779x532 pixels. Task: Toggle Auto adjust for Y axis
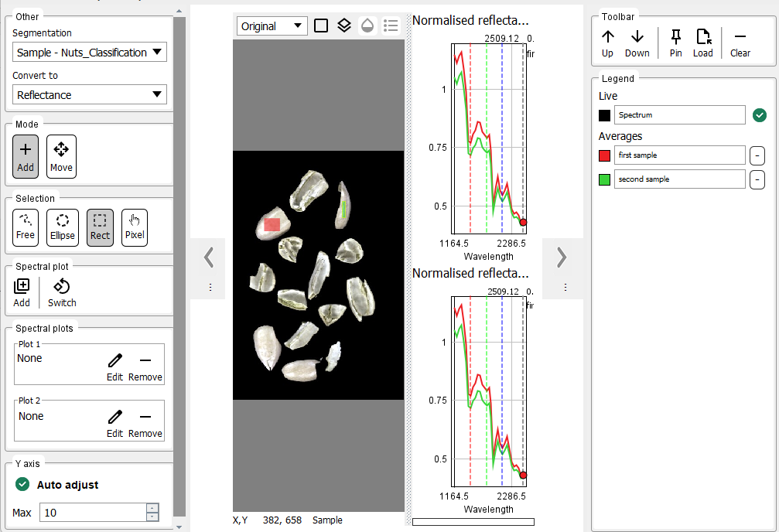[22, 485]
